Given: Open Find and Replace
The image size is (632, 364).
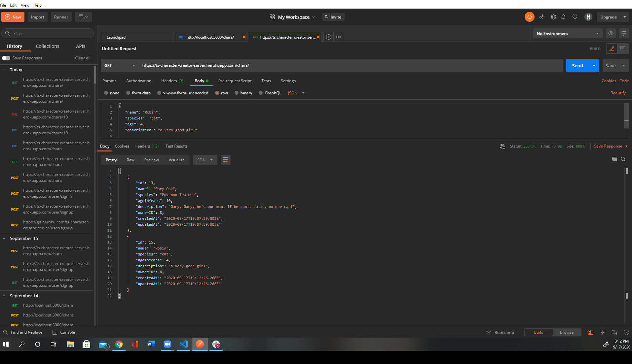Looking at the screenshot, I should point(23,332).
